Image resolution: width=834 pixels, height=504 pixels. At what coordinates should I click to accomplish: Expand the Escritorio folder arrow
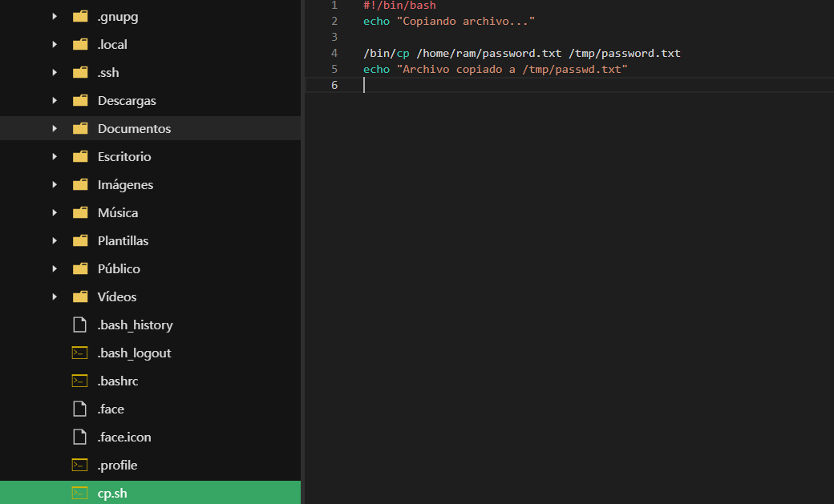click(55, 157)
